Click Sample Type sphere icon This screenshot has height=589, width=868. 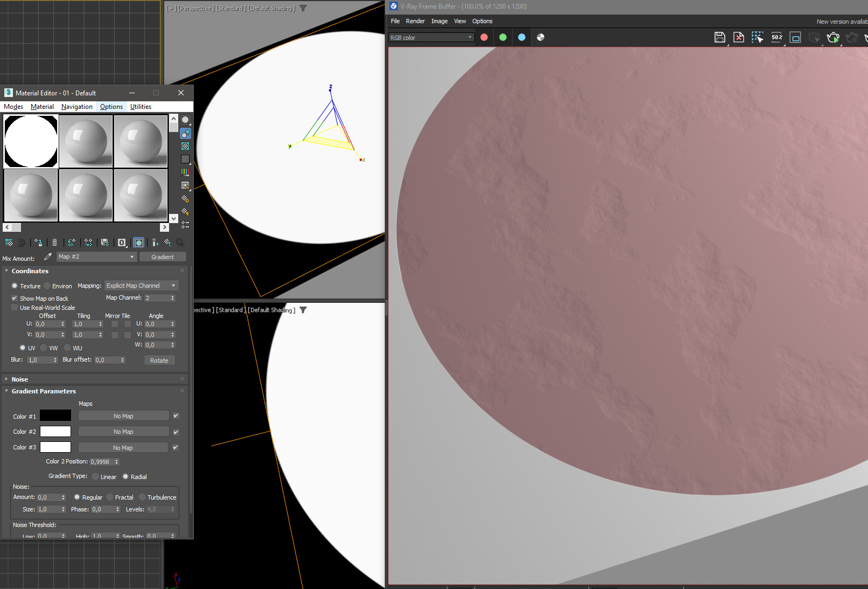[185, 120]
